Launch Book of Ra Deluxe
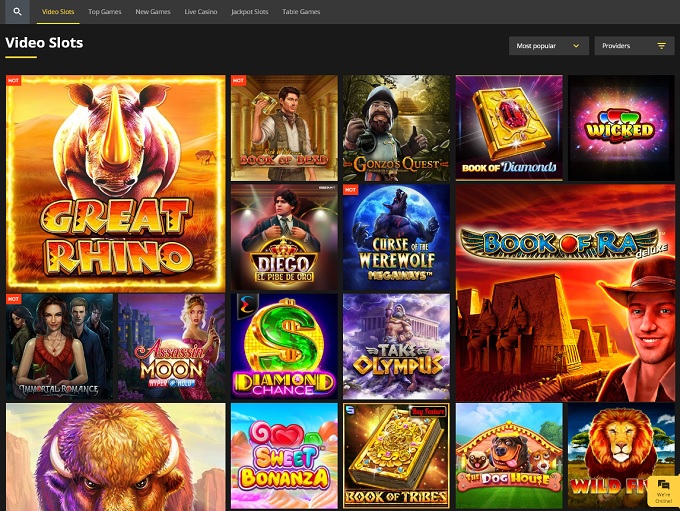 [565, 292]
